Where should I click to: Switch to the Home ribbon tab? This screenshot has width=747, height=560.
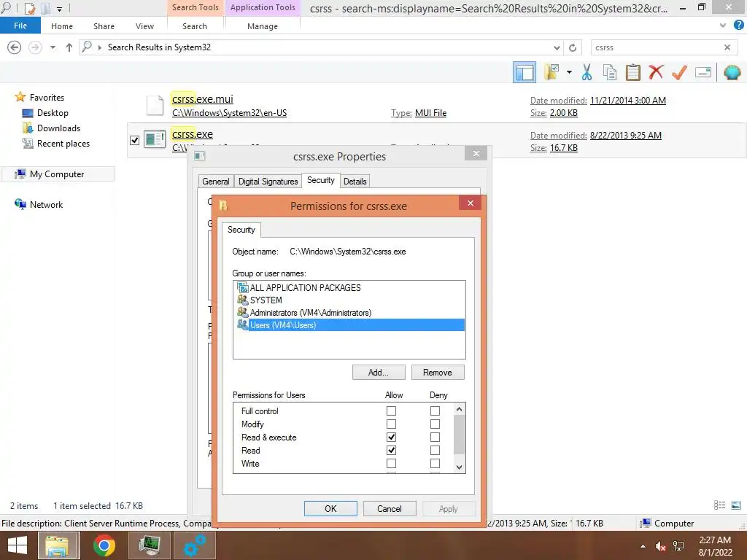(62, 26)
